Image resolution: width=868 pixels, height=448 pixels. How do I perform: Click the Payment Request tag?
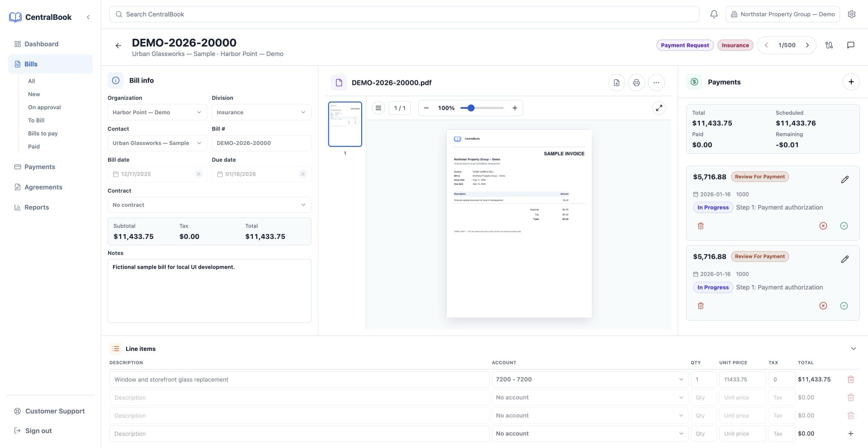click(685, 45)
